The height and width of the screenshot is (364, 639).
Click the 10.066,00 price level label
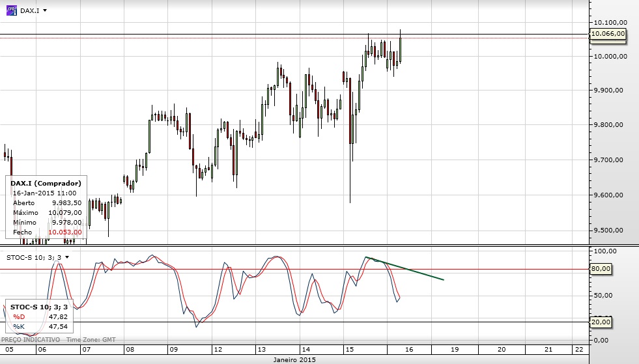pos(608,33)
